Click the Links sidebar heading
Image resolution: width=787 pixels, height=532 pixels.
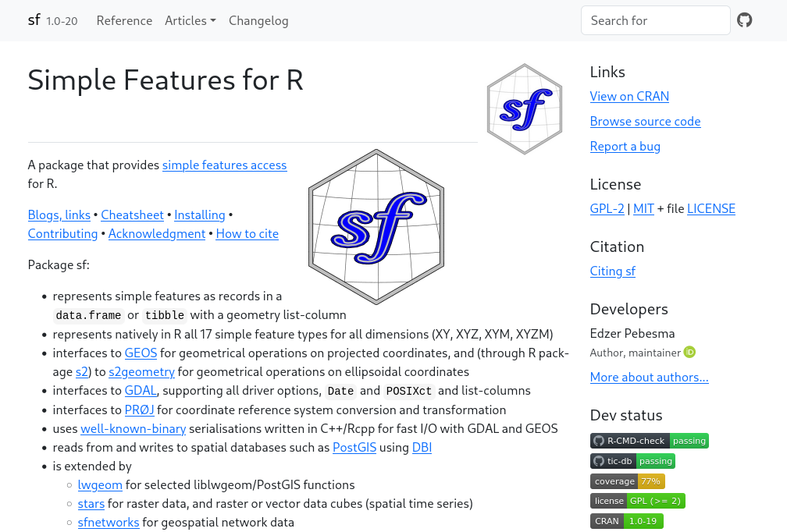[607, 72]
